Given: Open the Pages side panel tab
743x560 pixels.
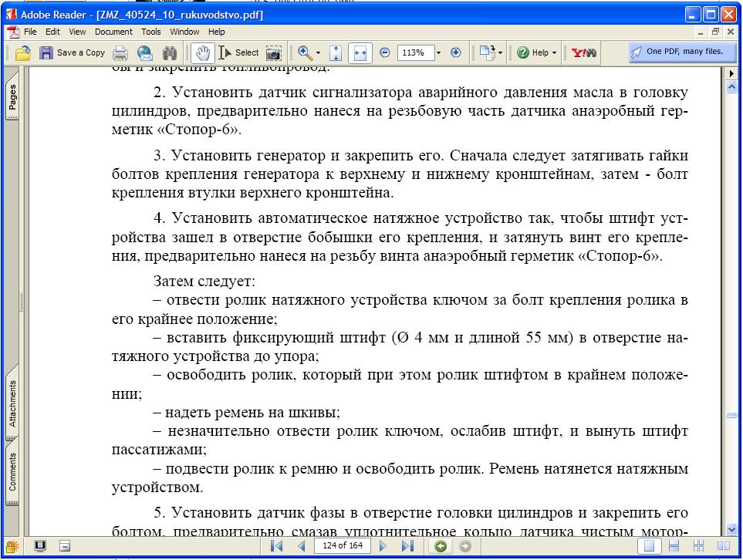Looking at the screenshot, I should 13,98.
